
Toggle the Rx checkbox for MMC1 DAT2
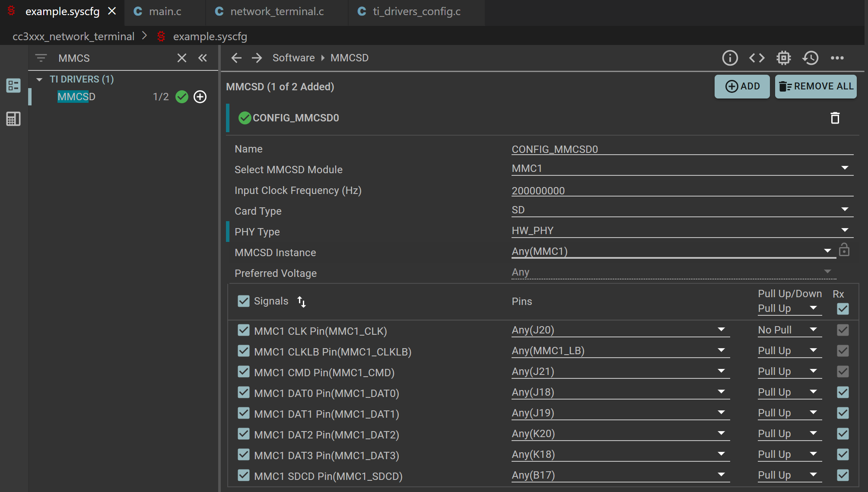pos(843,434)
